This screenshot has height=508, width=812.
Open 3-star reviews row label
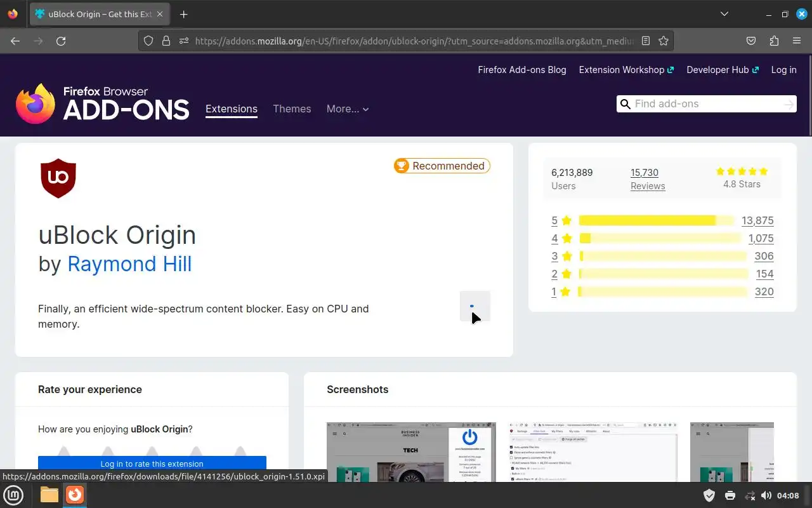561,256
